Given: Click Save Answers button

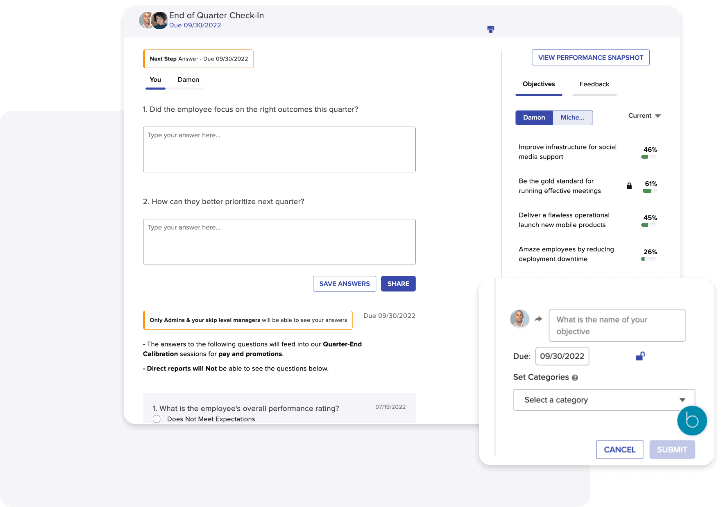Looking at the screenshot, I should [344, 283].
